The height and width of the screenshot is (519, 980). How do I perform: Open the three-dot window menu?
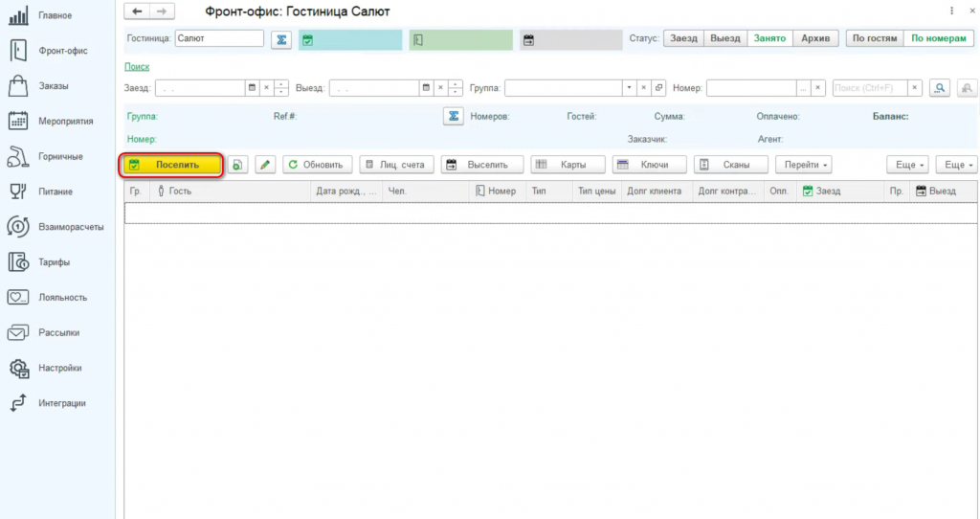pyautogui.click(x=952, y=11)
